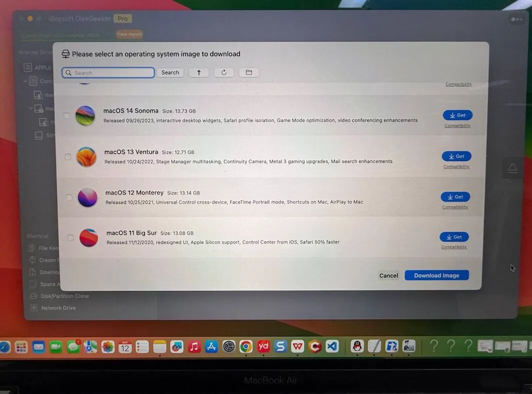Open Compatibility link for macOS 11 Big Sur
Image resolution: width=532 pixels, height=394 pixels.
[x=454, y=247]
